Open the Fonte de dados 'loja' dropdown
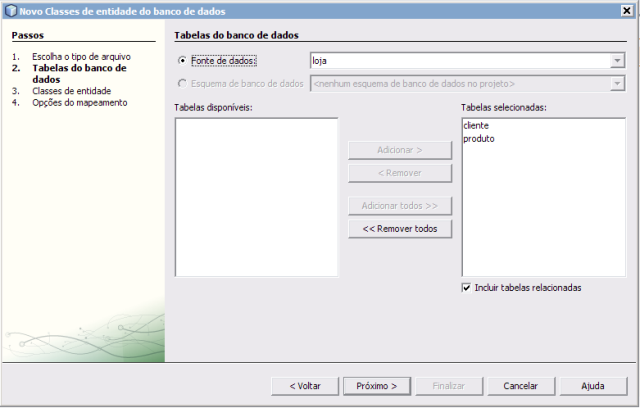Viewport: 640px width, 408px height. pyautogui.click(x=617, y=61)
